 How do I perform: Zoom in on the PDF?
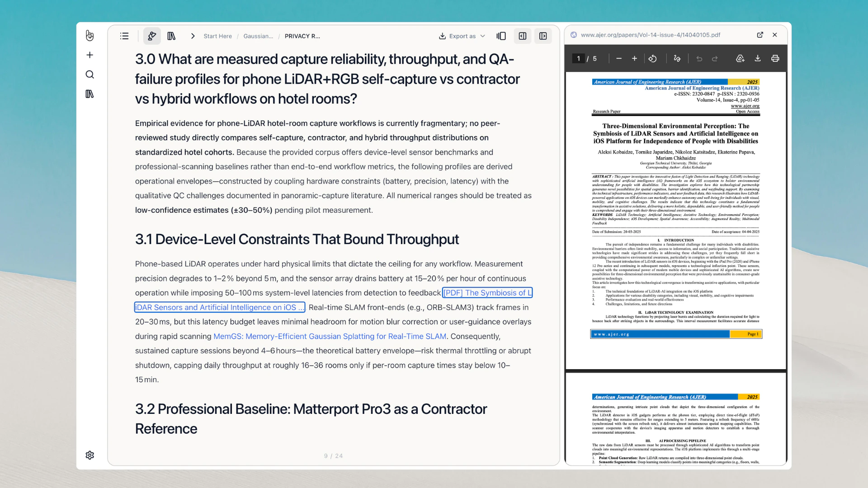634,59
